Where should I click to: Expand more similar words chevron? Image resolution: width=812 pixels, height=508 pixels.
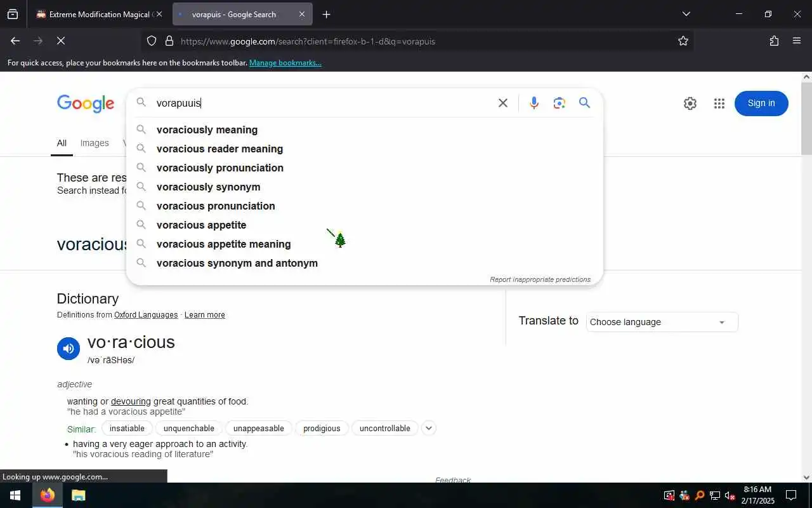click(x=429, y=428)
